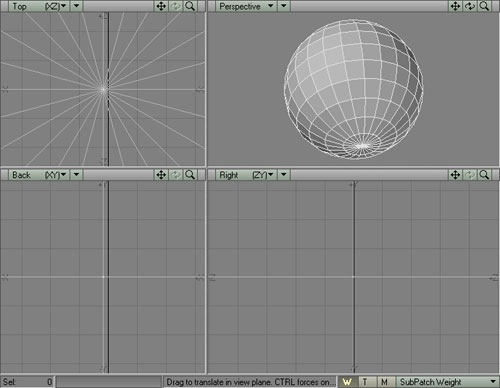Click the empty info field beside Sel

pyautogui.click(x=109, y=382)
